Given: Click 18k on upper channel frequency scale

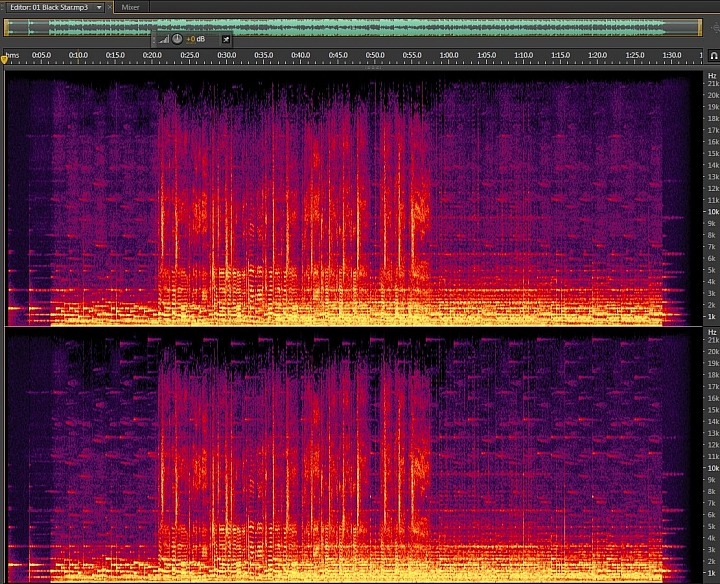Looking at the screenshot, I should click(713, 118).
